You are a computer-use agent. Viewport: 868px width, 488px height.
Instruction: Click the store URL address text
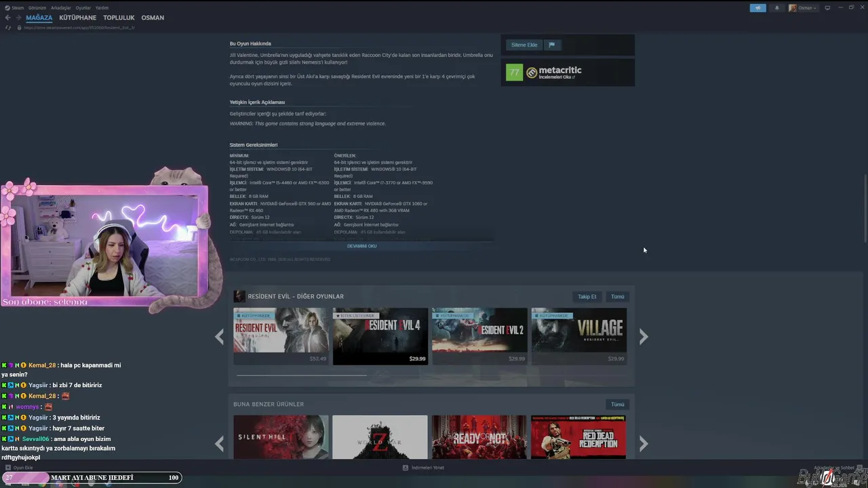pyautogui.click(x=79, y=28)
